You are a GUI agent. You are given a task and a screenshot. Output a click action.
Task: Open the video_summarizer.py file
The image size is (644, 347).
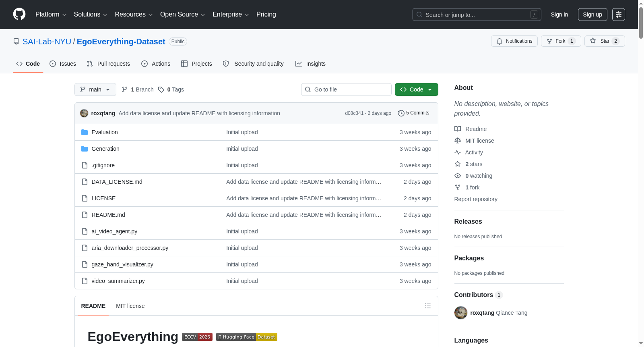[x=118, y=281]
